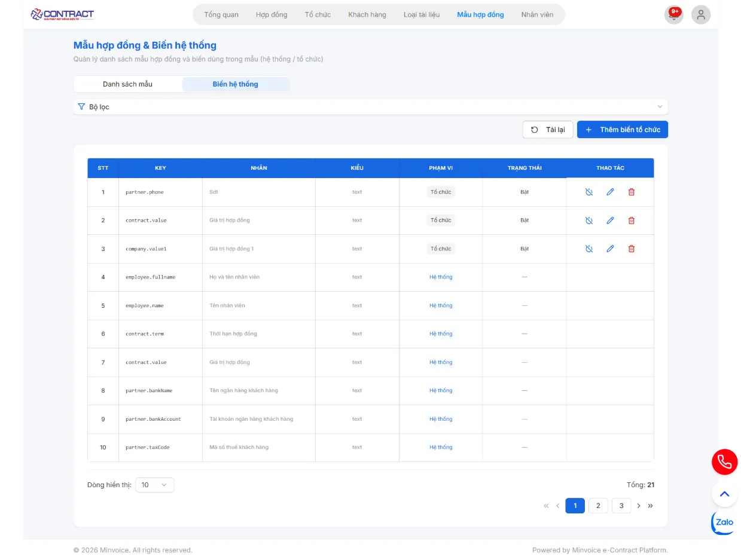Click the edit pencil icon for partner.phone row

pos(610,192)
